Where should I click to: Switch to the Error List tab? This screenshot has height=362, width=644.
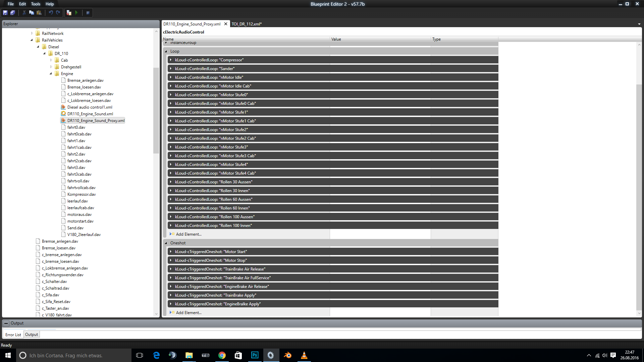click(x=13, y=335)
